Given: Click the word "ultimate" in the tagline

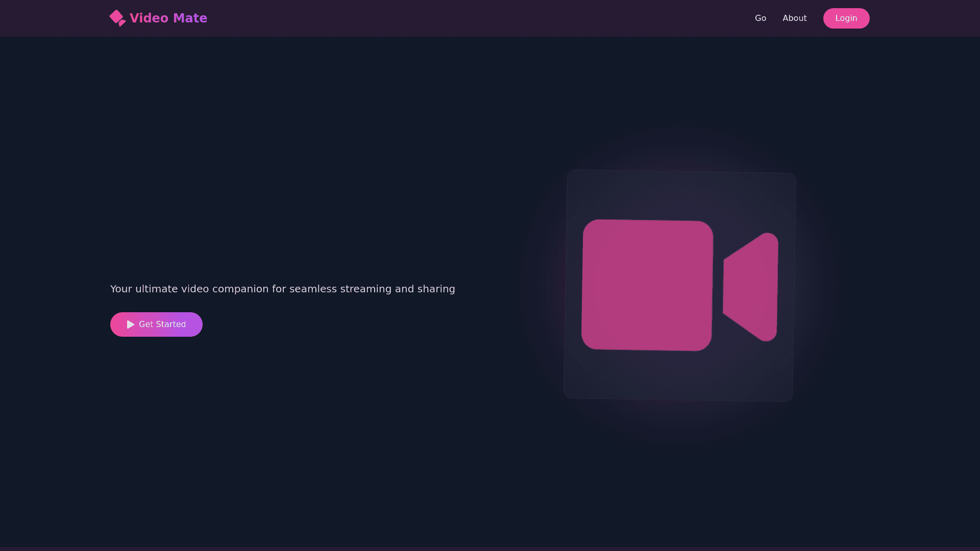Looking at the screenshot, I should point(156,289).
